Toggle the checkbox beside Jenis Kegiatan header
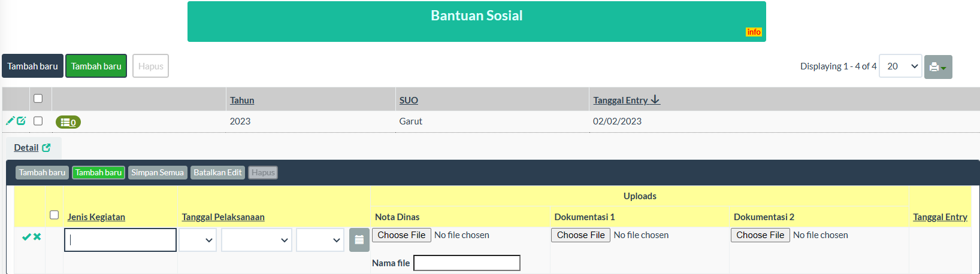This screenshot has height=274, width=980. click(x=55, y=215)
